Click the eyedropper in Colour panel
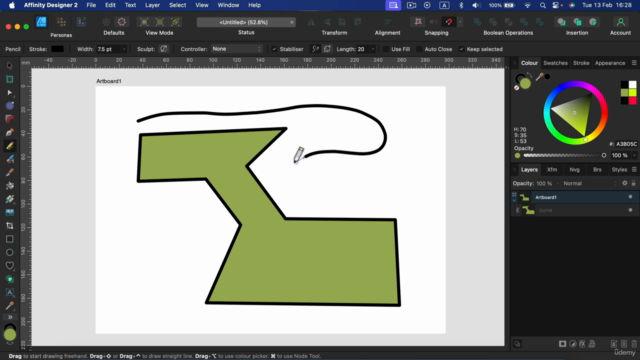Image resolution: width=640 pixels, height=360 pixels. [x=540, y=77]
